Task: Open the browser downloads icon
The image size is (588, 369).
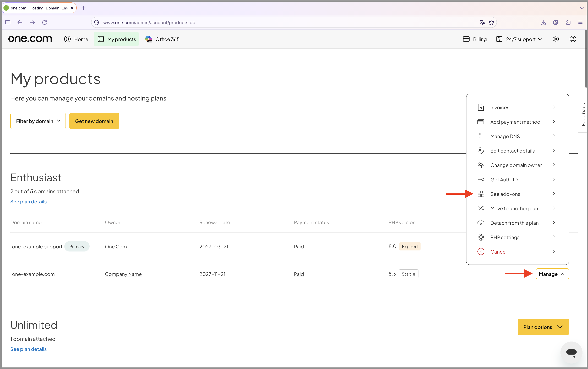Action: (543, 23)
